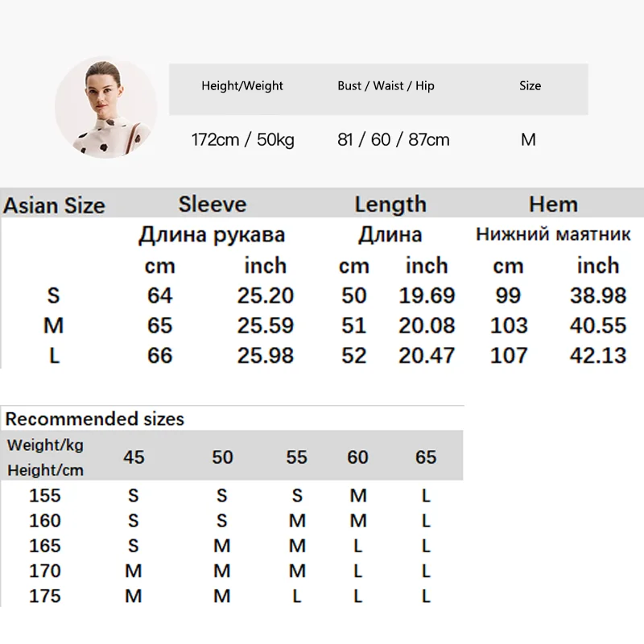Click the 42.13 inch hem value
This screenshot has width=644, height=644.
tap(597, 355)
